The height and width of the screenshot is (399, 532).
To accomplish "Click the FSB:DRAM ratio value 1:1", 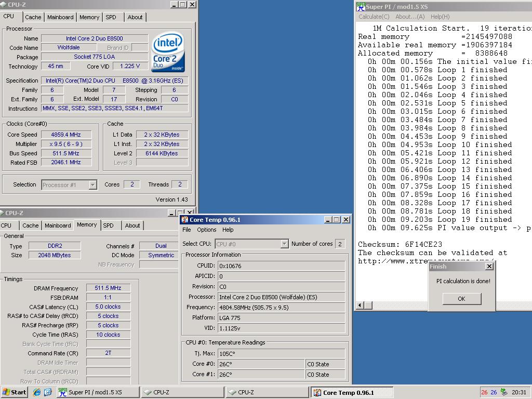I will tap(108, 298).
